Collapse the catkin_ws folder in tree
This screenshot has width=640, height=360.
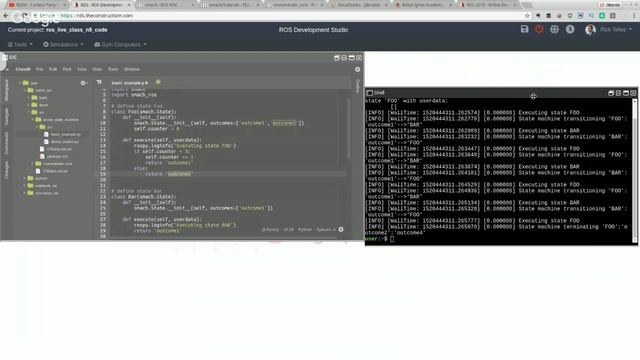tap(24, 90)
